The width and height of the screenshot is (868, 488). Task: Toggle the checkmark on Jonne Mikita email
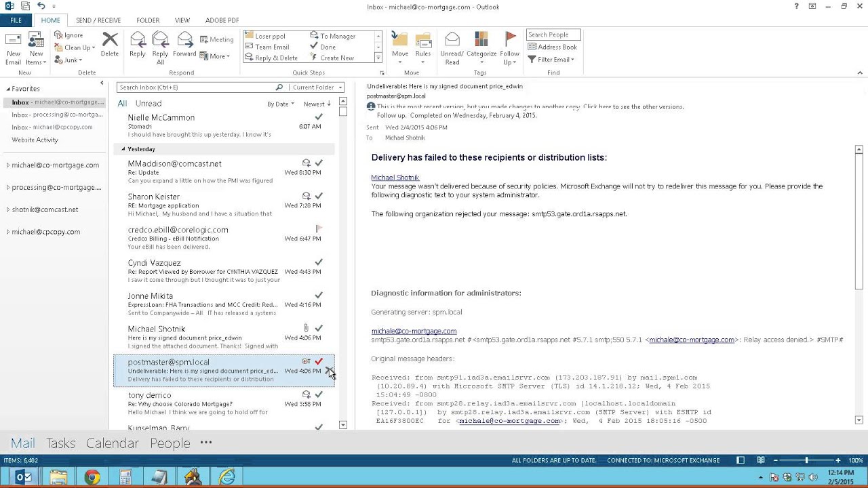click(x=319, y=296)
